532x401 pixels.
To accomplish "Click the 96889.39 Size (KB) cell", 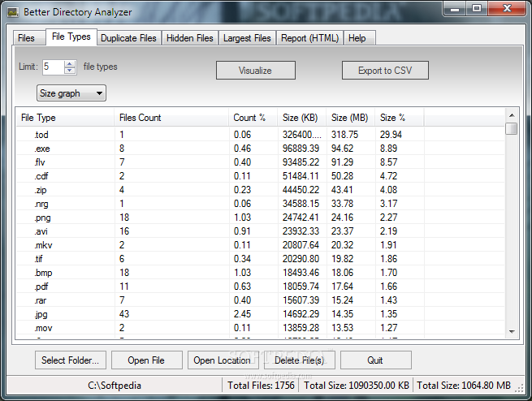I will coord(301,149).
